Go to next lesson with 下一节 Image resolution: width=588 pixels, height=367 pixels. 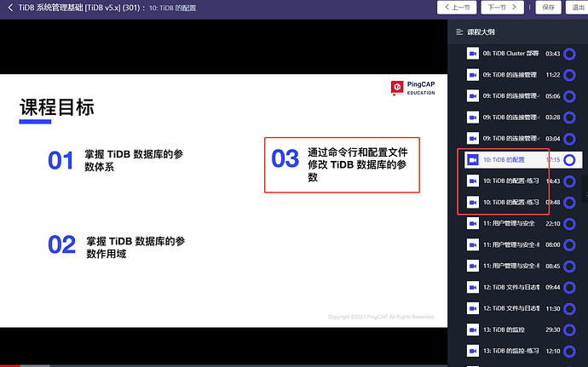pos(502,7)
